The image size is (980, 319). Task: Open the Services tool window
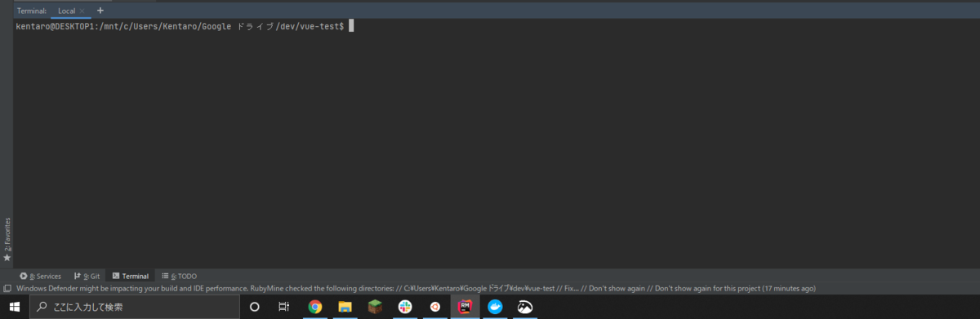click(x=40, y=277)
